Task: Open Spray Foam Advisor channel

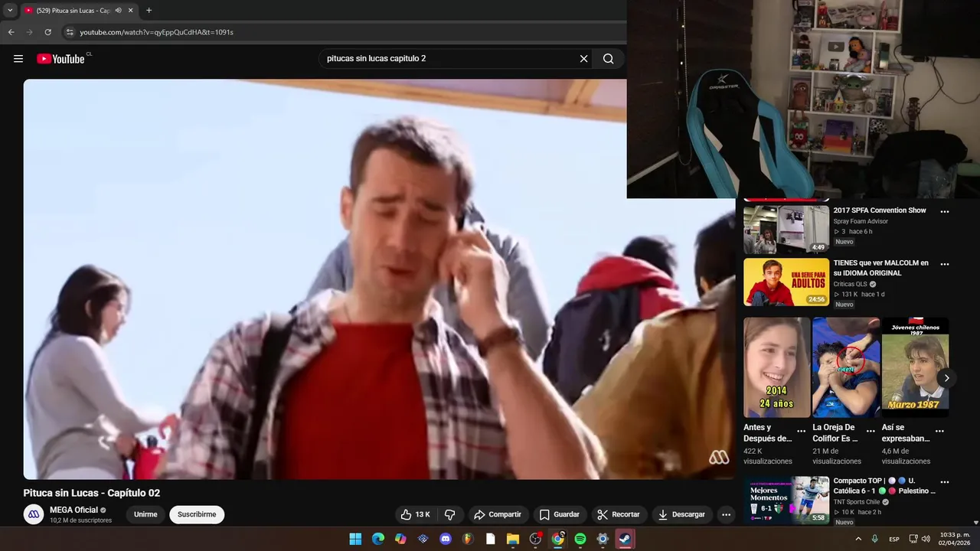Action: tap(861, 221)
